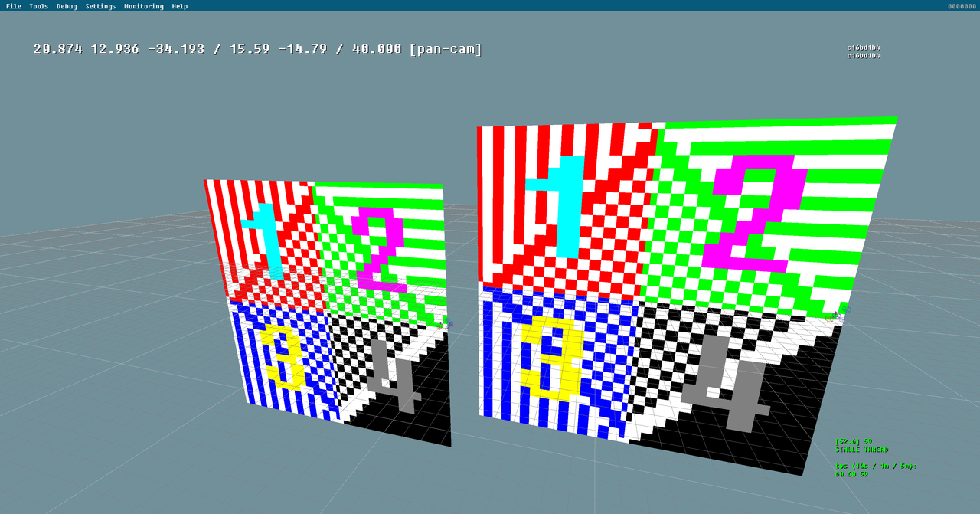980x514 pixels.
Task: Select the magenta 2 on smaller left panel
Action: pos(378,248)
